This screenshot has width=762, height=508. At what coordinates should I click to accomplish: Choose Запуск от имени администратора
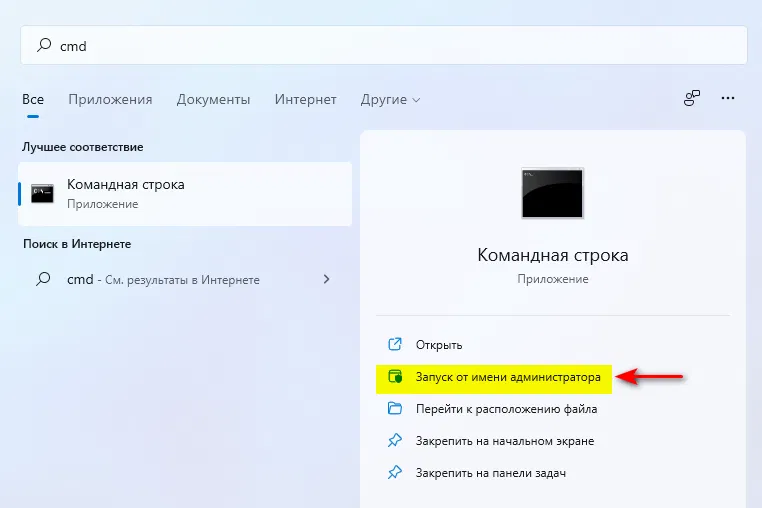pos(494,377)
